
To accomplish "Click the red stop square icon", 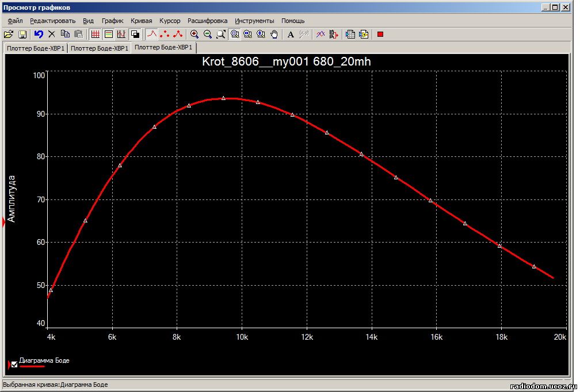I will coord(380,34).
